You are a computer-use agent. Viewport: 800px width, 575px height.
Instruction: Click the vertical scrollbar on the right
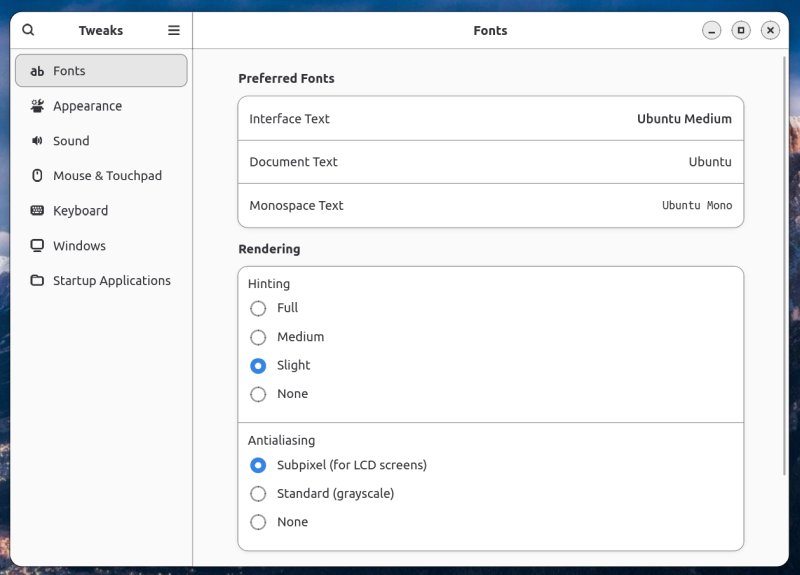pyautogui.click(x=784, y=266)
